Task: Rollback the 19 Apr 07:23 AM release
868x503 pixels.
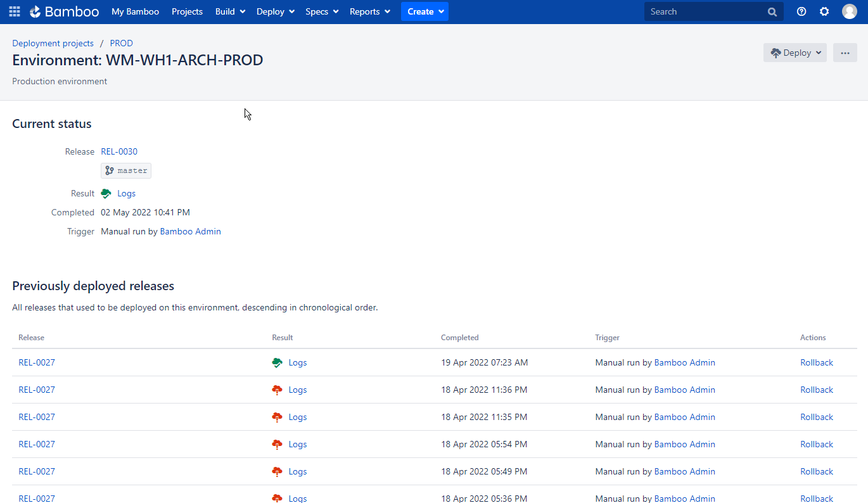Action: coord(817,363)
